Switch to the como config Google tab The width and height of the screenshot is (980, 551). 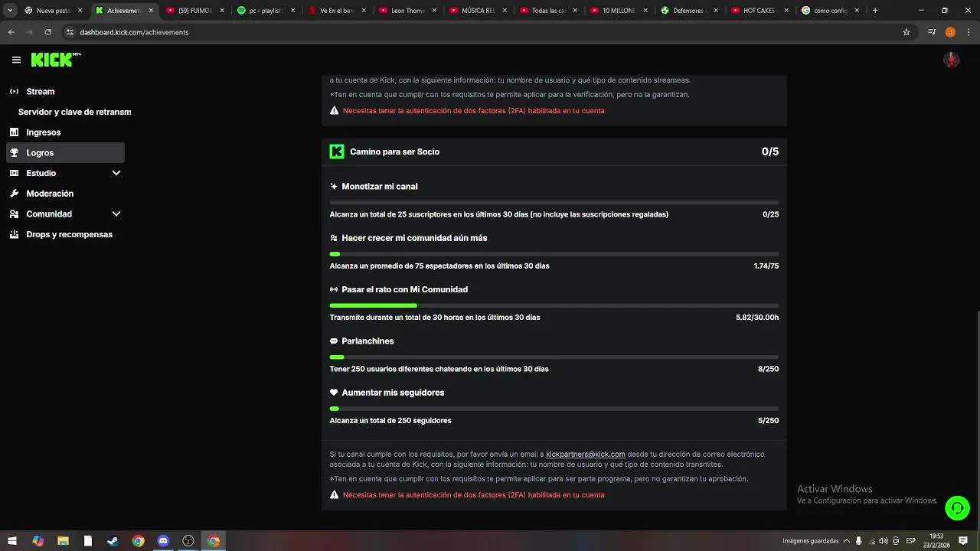(x=831, y=11)
